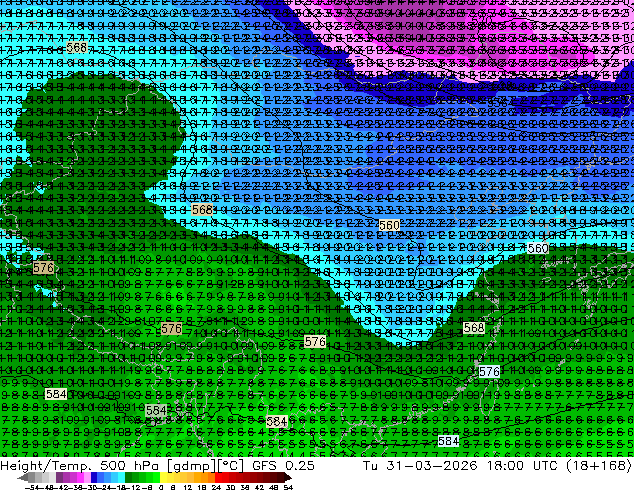The width and height of the screenshot is (634, 490).
Task: Click the '560' contour label with white background
Action: pos(538,248)
